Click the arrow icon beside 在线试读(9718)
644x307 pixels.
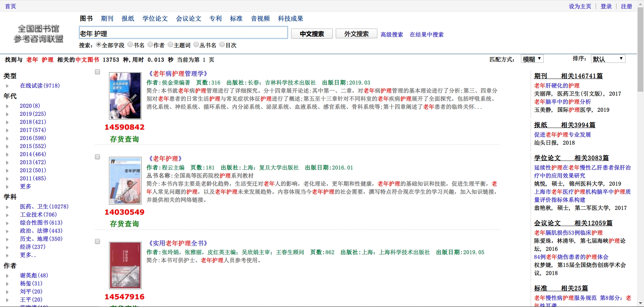tap(7, 86)
